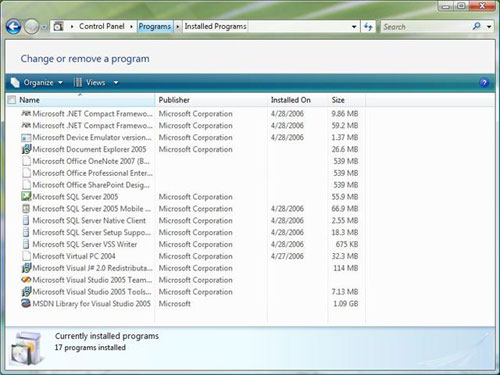Click the Change or remove a program heading
The width and height of the screenshot is (500, 375).
(85, 59)
